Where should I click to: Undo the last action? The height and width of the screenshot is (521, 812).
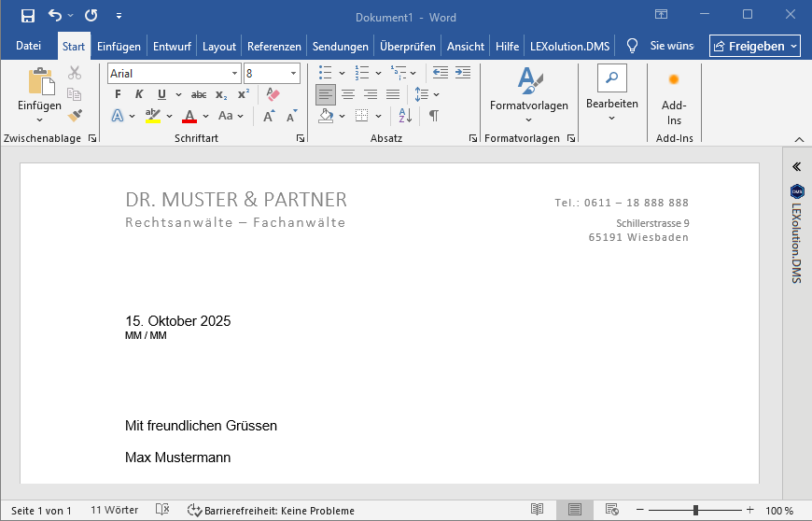(x=55, y=16)
